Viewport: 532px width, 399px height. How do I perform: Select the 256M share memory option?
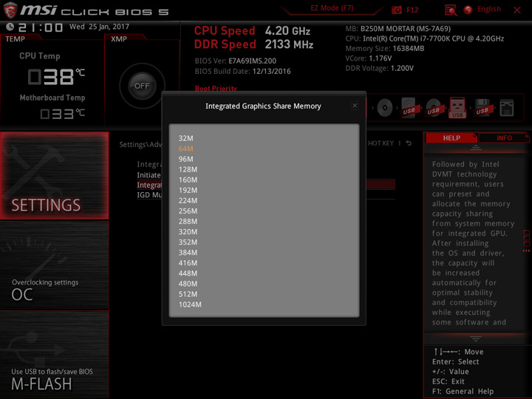(188, 211)
